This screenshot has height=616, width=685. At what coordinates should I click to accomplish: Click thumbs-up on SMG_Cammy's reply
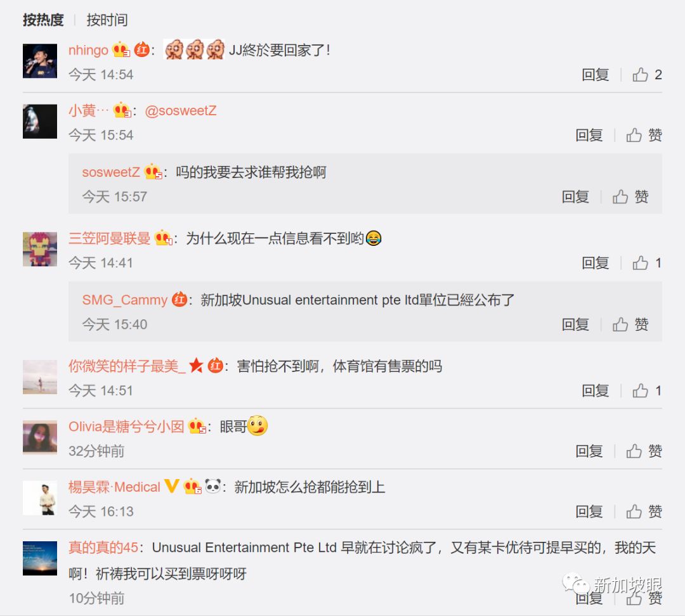coord(620,324)
